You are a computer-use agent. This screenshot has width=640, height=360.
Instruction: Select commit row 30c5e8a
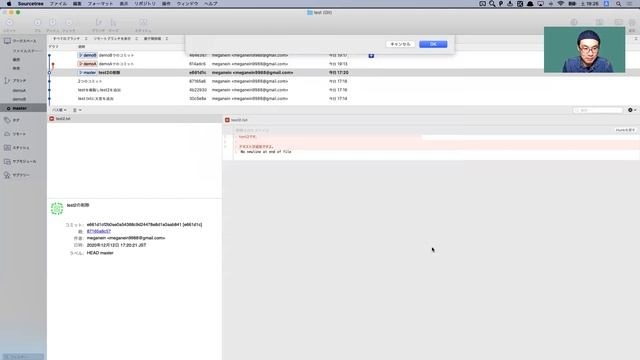point(343,98)
